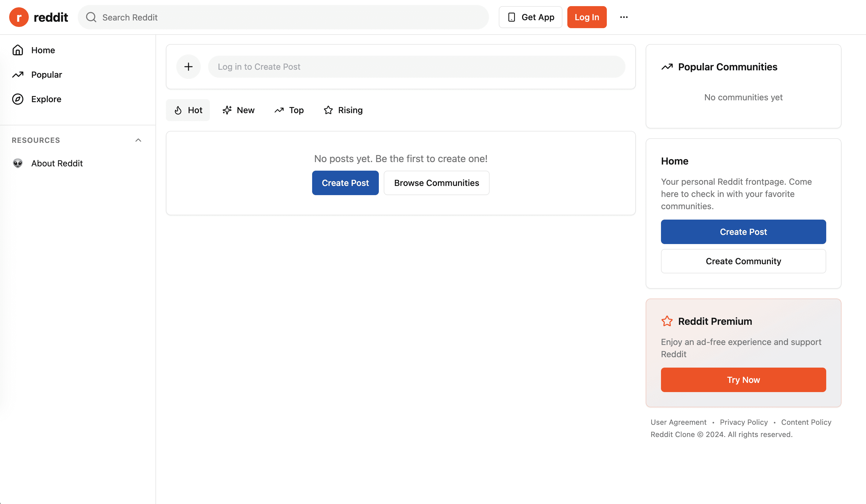Show Rising posts
Screen dimensions: 866x504
[343, 110]
